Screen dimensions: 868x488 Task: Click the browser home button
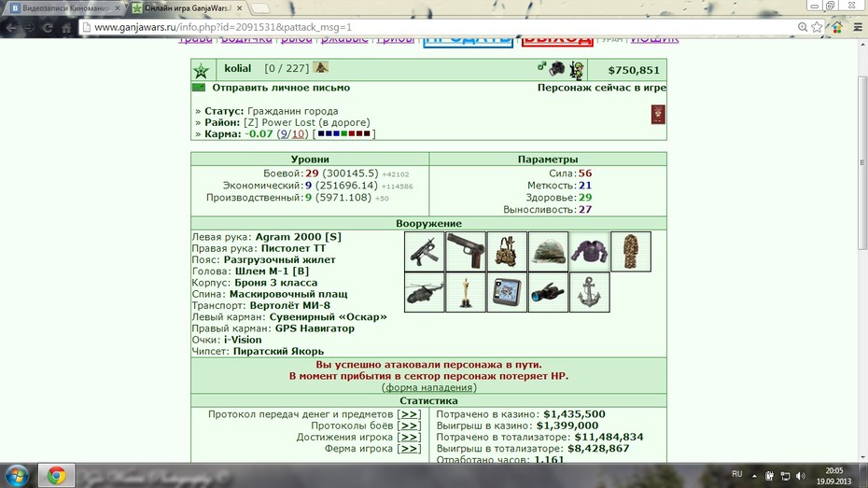point(66,28)
